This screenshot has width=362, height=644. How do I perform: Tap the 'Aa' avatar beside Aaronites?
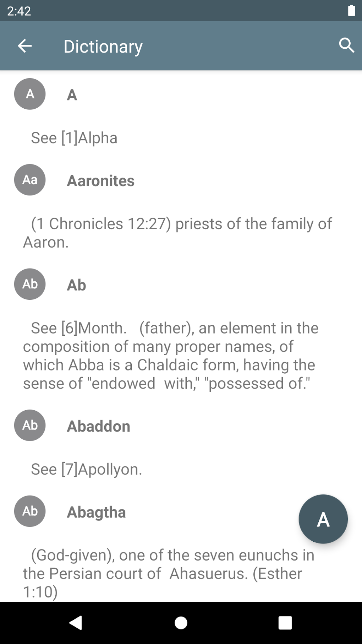(30, 180)
